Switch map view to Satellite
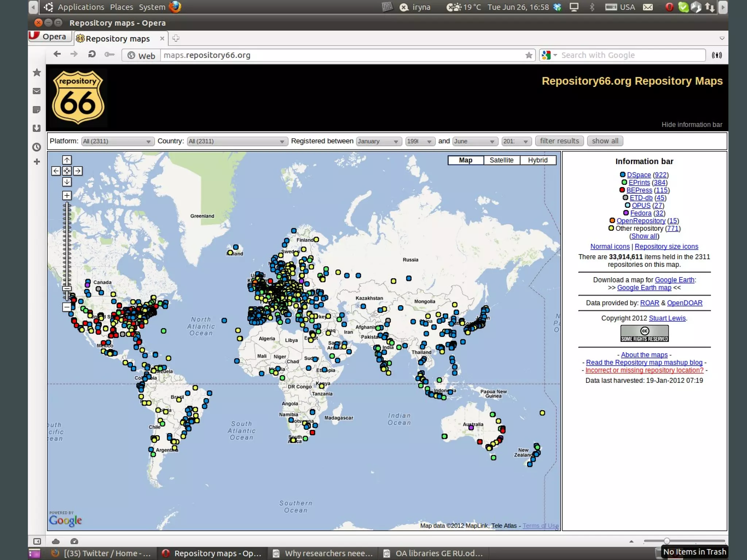747x560 pixels. point(501,160)
